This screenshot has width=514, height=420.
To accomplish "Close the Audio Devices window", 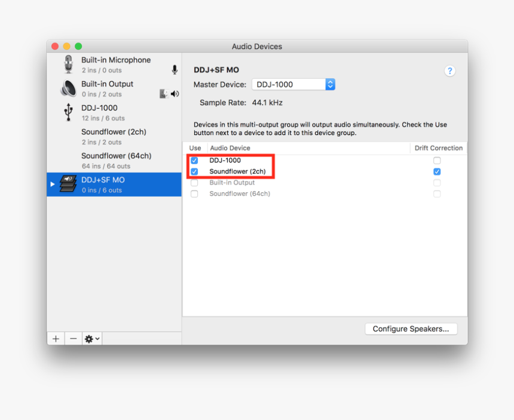I will coord(55,46).
